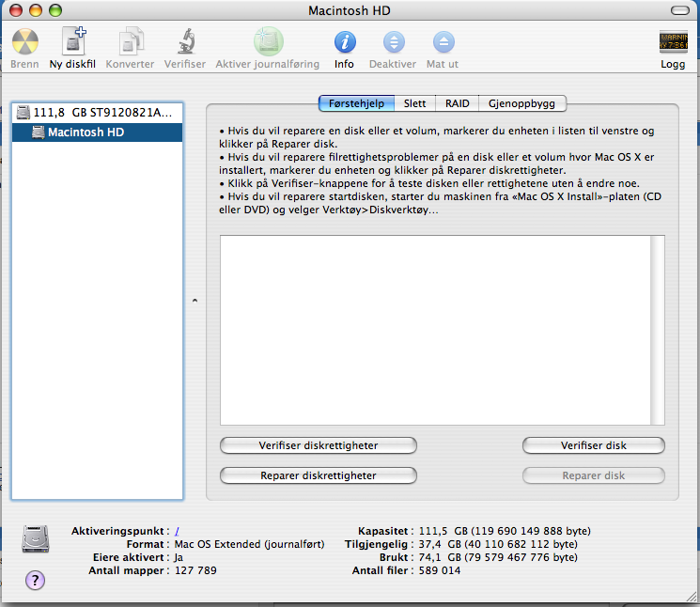The image size is (700, 607).
Task: Click the log output scrollbar
Action: [658, 330]
